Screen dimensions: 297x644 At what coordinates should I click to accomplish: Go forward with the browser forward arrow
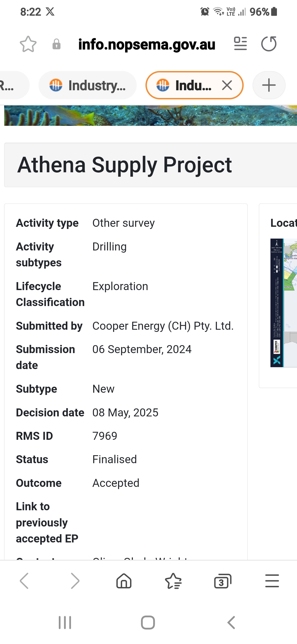pos(75,581)
